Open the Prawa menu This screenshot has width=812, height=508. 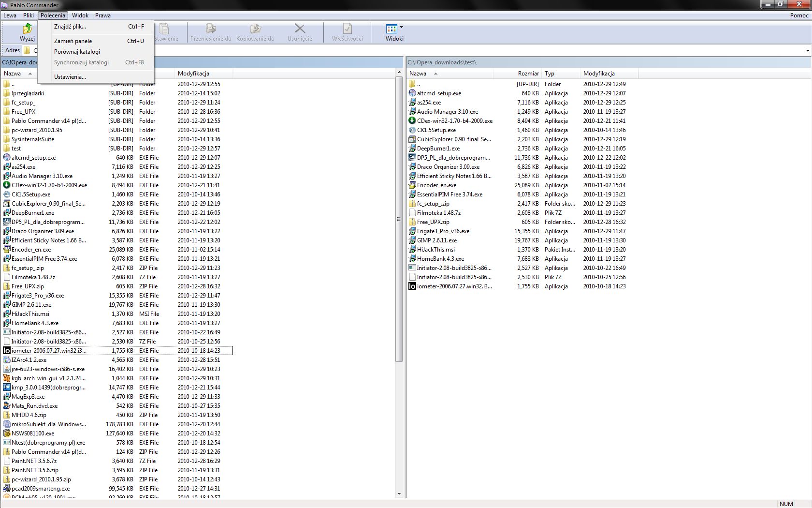(x=103, y=15)
